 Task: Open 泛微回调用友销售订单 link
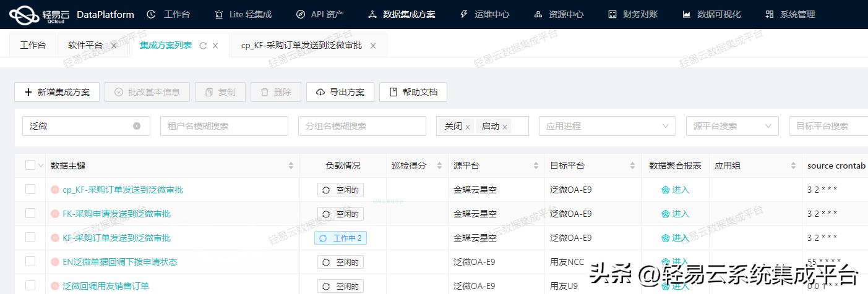point(106,286)
